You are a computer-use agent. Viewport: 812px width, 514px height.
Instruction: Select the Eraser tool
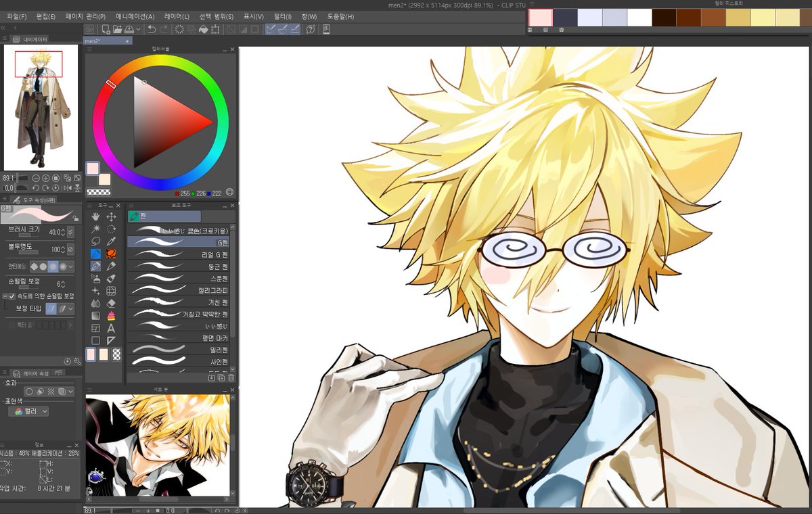coord(112,303)
